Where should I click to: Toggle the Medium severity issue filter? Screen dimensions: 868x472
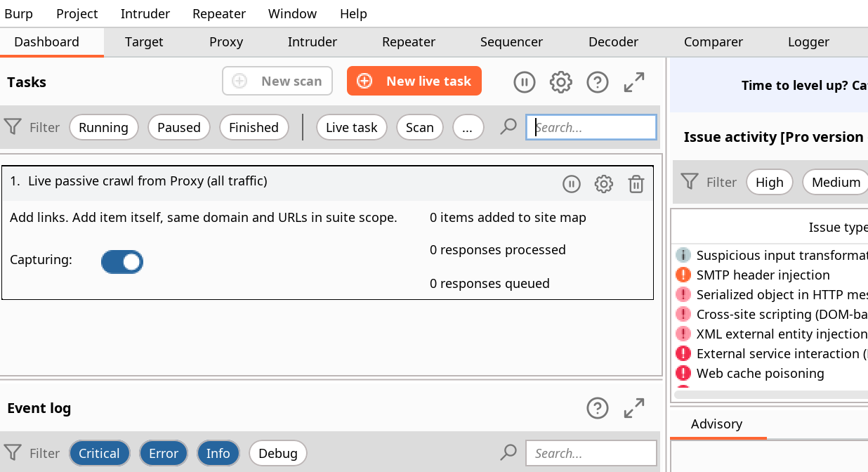(x=836, y=182)
